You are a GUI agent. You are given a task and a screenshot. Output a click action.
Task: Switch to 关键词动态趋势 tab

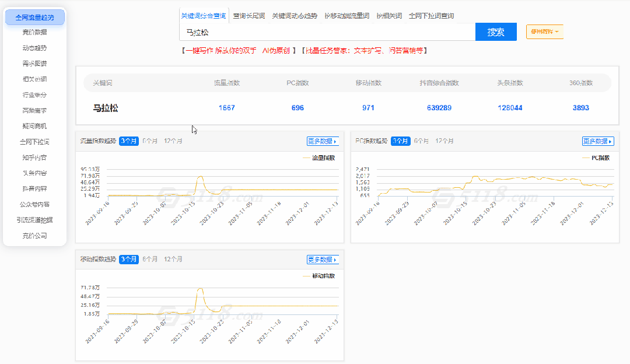[295, 16]
